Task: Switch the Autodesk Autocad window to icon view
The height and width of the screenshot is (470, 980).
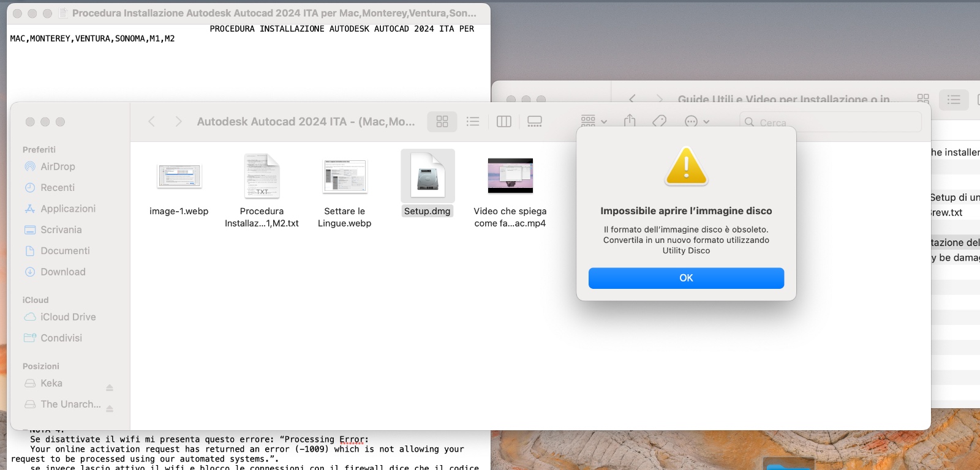Action: coord(442,122)
